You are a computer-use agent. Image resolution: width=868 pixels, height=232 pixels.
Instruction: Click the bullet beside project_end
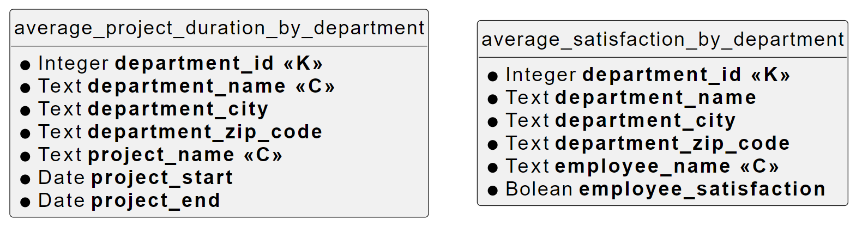click(x=25, y=202)
